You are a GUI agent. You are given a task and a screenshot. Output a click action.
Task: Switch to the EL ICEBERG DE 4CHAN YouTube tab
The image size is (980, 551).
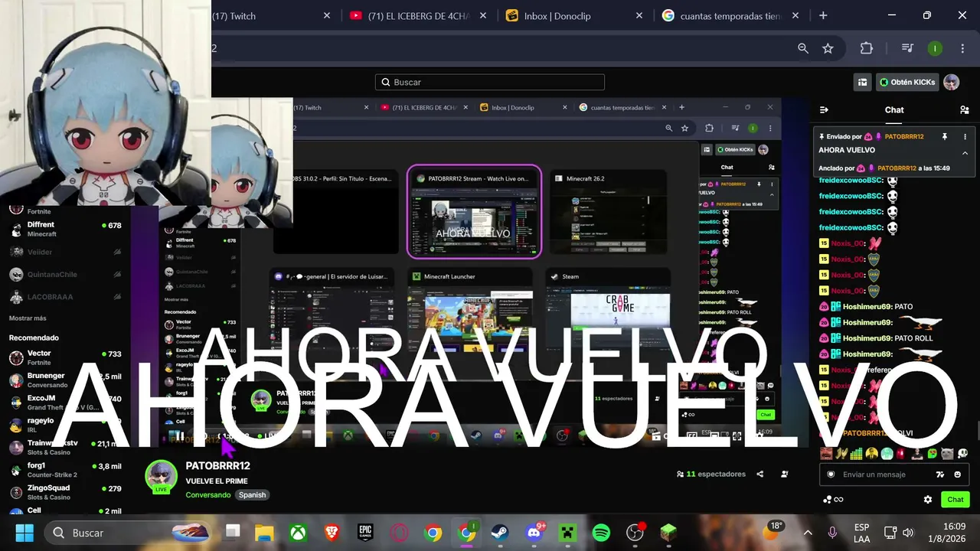pyautogui.click(x=417, y=15)
